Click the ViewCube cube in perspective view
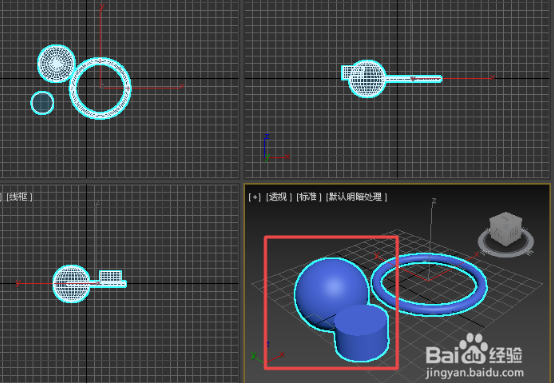 coord(506,228)
